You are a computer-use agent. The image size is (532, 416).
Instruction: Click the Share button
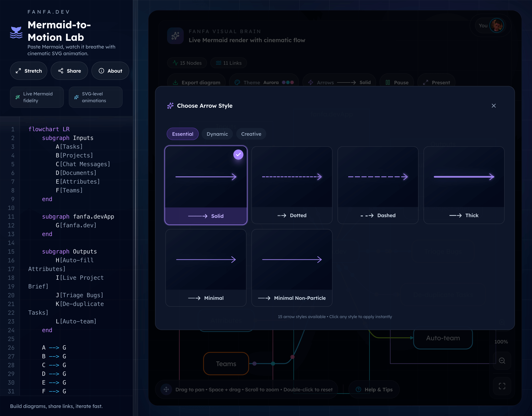coord(69,71)
